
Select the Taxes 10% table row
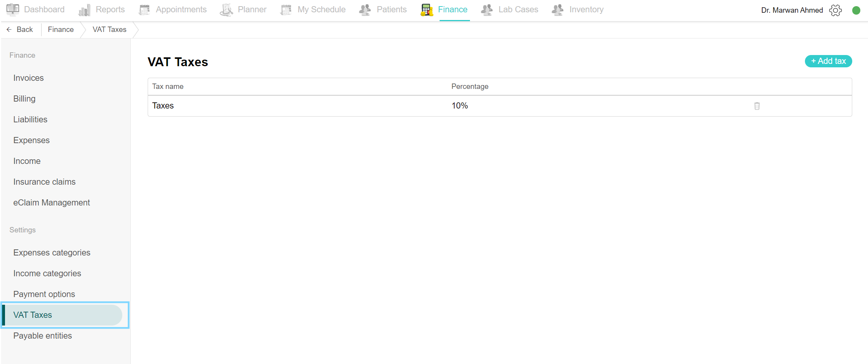click(308, 106)
